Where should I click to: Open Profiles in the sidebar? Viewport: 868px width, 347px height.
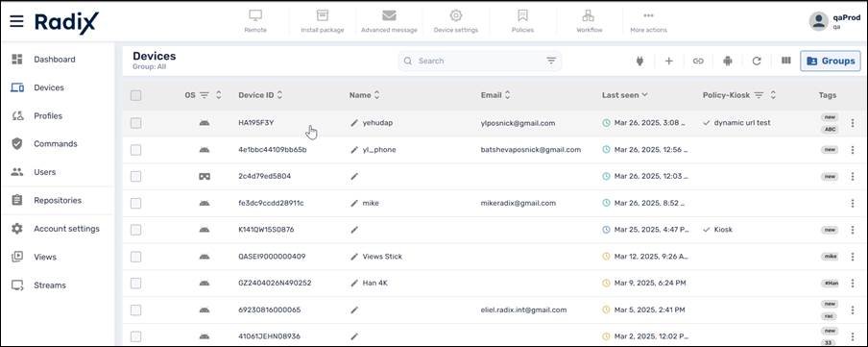[48, 116]
